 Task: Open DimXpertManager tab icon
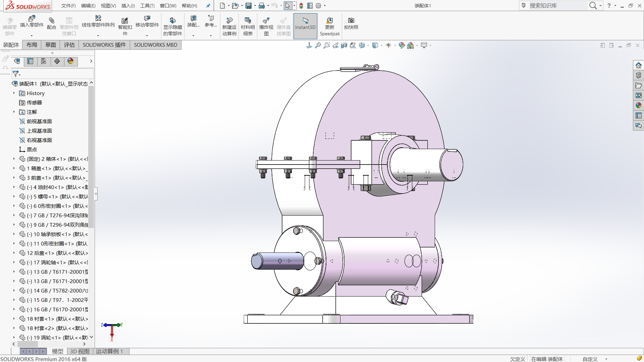(57, 61)
